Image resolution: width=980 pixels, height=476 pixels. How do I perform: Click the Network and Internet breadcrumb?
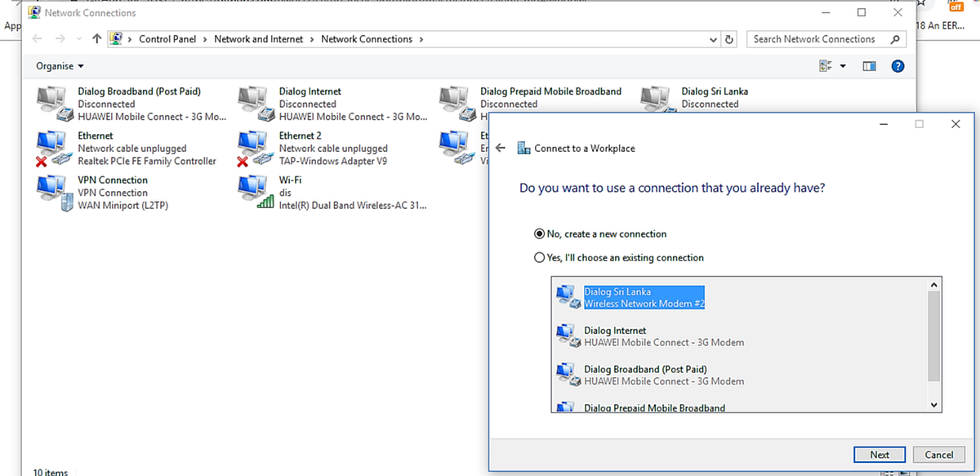[258, 39]
